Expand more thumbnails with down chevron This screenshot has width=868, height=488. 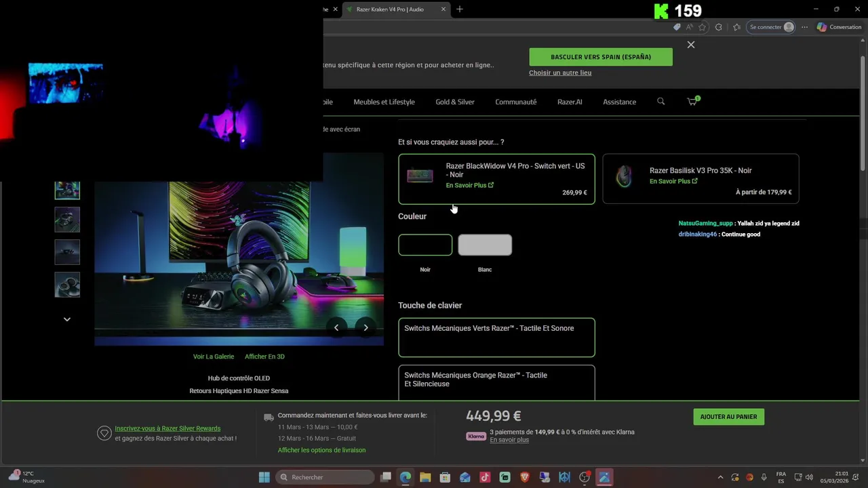click(67, 319)
